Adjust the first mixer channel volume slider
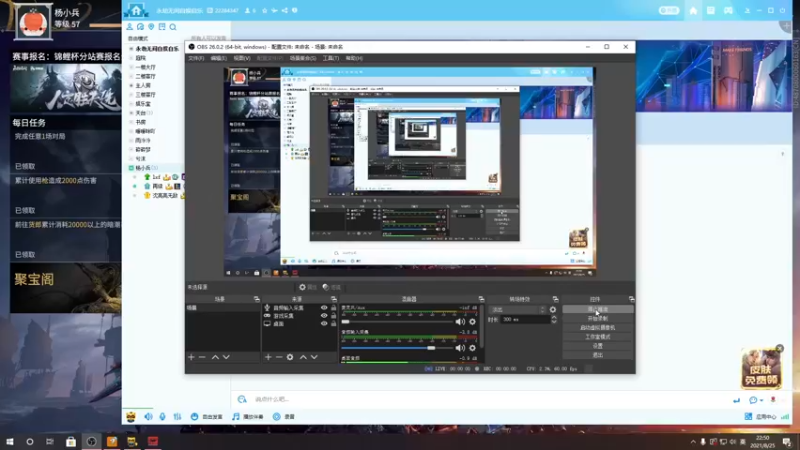 pos(397,321)
